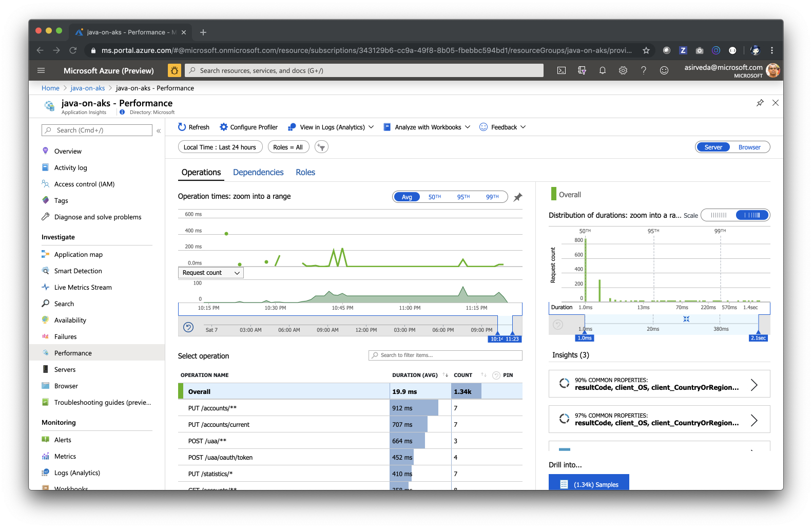This screenshot has height=528, width=812.
Task: Focus Search resources, services, and docs bar
Action: pyautogui.click(x=364, y=70)
